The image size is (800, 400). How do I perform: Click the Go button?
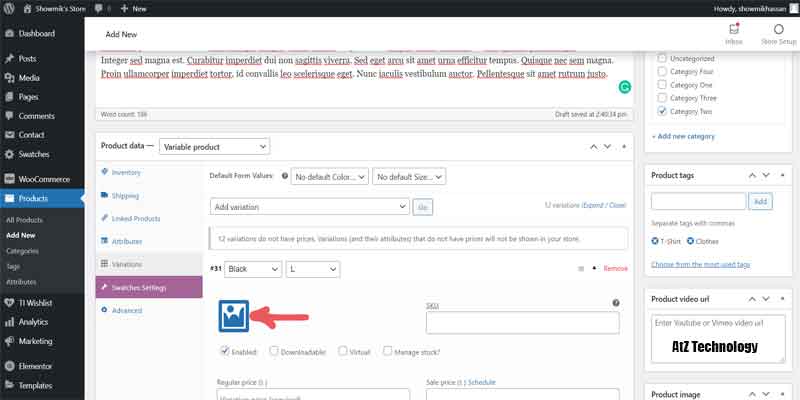click(x=423, y=206)
